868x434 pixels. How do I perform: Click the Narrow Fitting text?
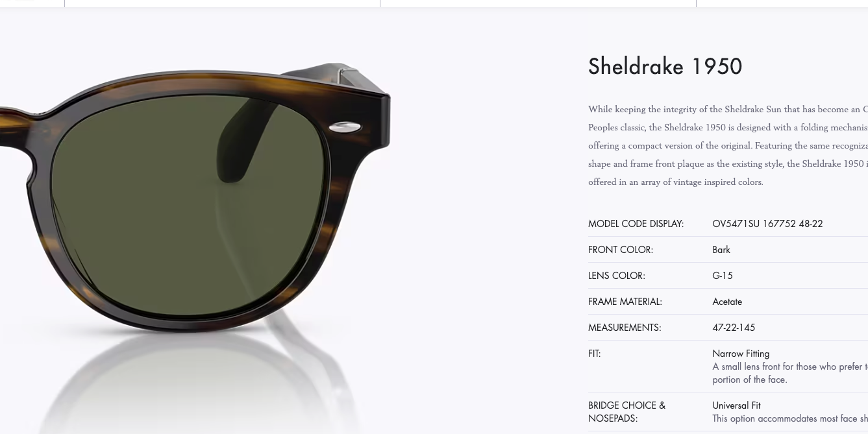[x=741, y=354]
